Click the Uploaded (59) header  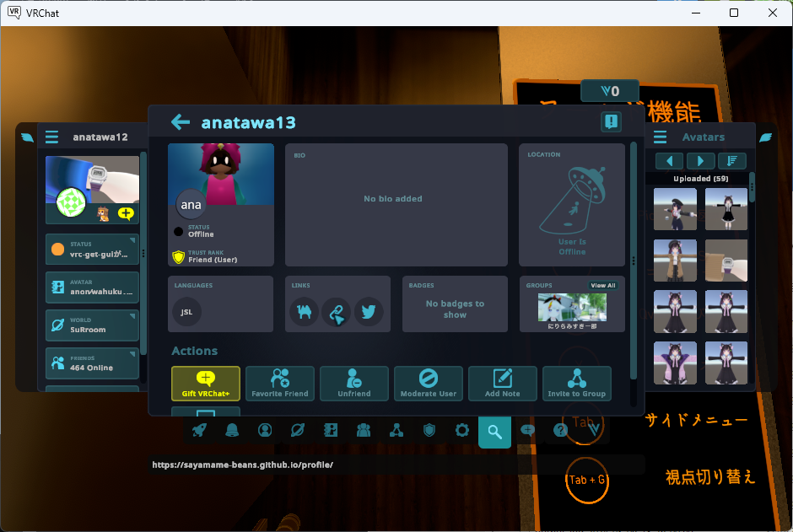(x=700, y=179)
